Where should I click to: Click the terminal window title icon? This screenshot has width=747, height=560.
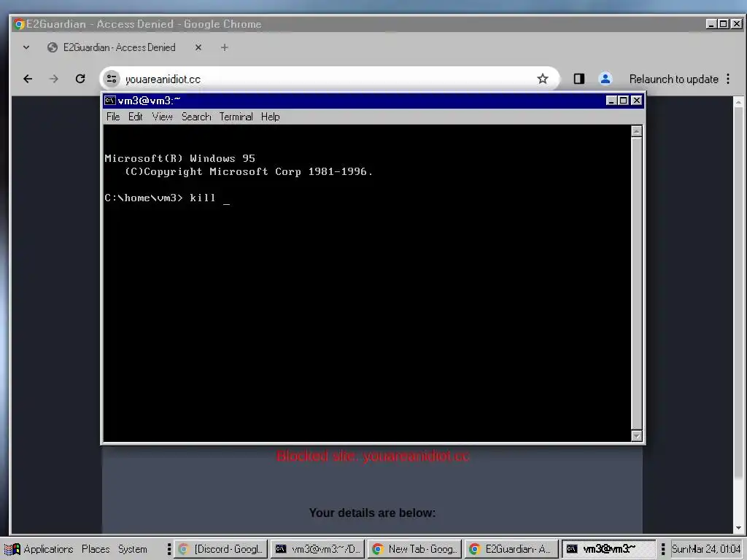coord(110,101)
